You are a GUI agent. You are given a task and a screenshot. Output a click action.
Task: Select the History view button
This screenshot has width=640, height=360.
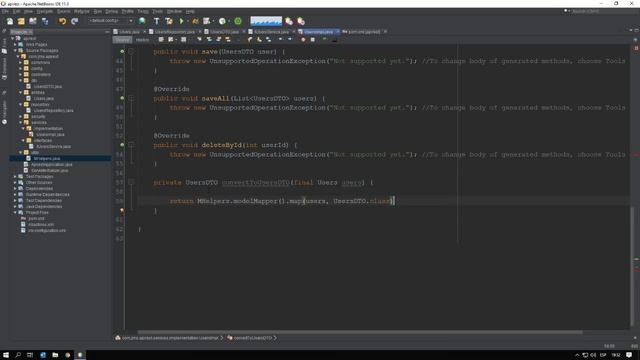[142, 40]
